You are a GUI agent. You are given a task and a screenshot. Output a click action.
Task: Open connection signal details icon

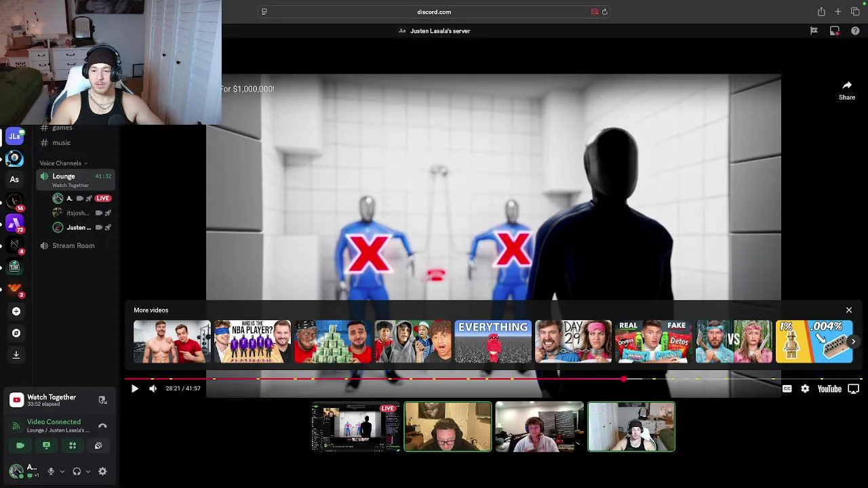16,426
